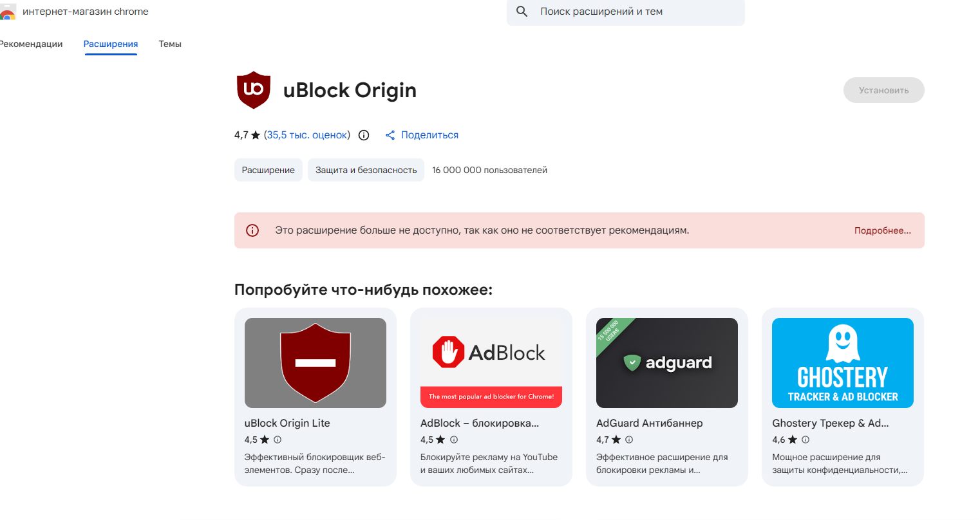Click the share icon beside Поделиться
Image resolution: width=980 pixels, height=520 pixels.
tap(390, 135)
